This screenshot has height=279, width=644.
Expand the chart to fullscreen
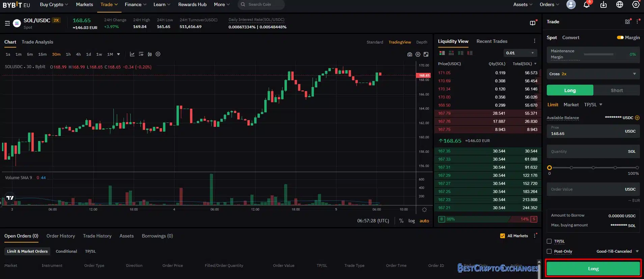(426, 54)
